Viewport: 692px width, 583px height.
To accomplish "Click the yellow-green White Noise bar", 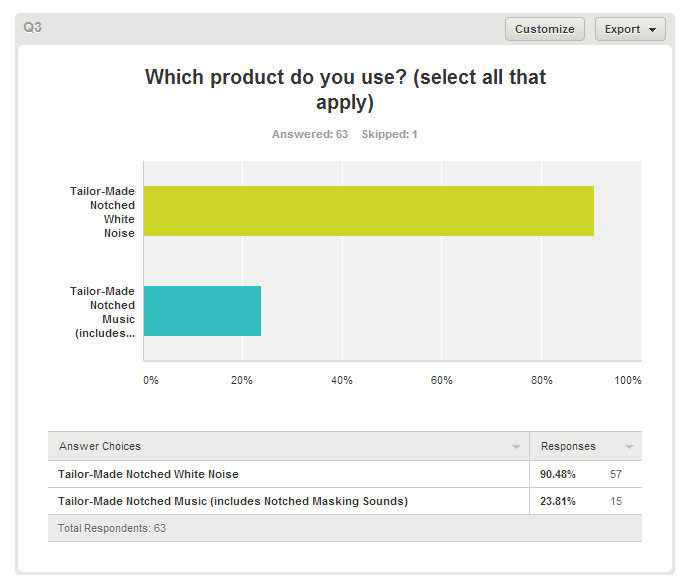I will [368, 211].
